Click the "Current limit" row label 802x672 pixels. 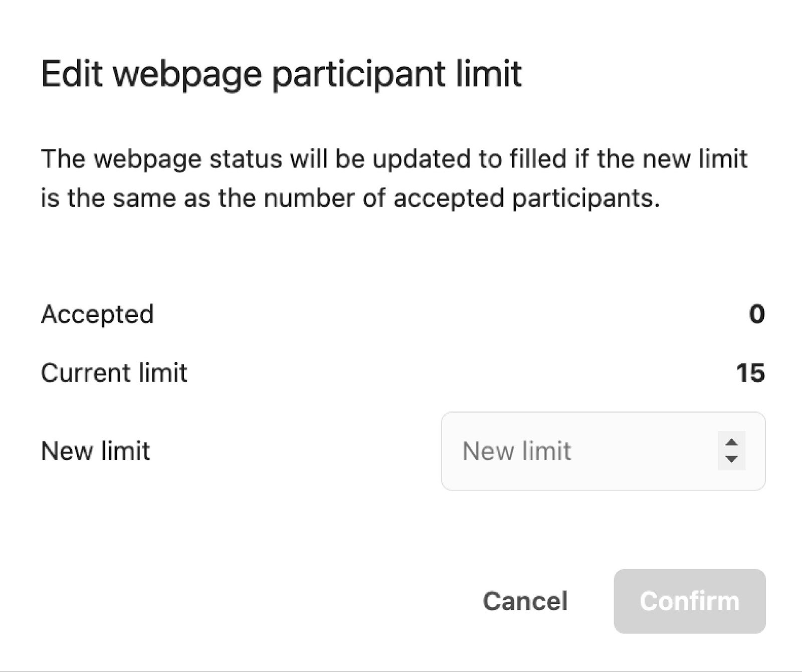tap(114, 373)
